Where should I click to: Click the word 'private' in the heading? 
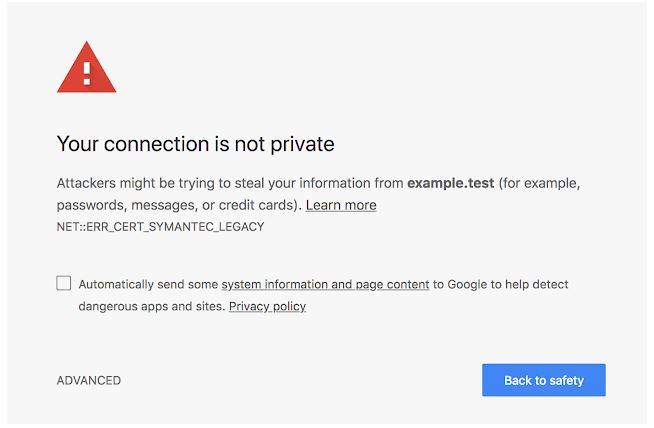point(302,144)
